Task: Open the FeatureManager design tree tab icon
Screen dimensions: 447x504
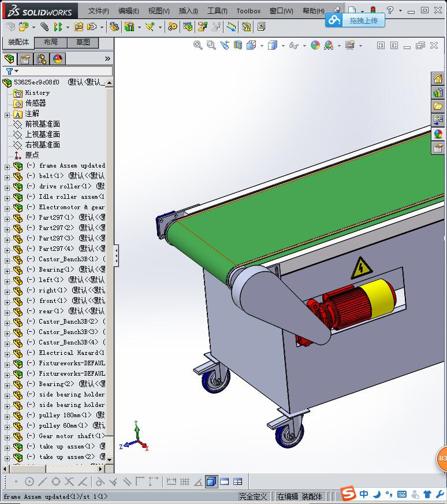Action: (x=9, y=58)
